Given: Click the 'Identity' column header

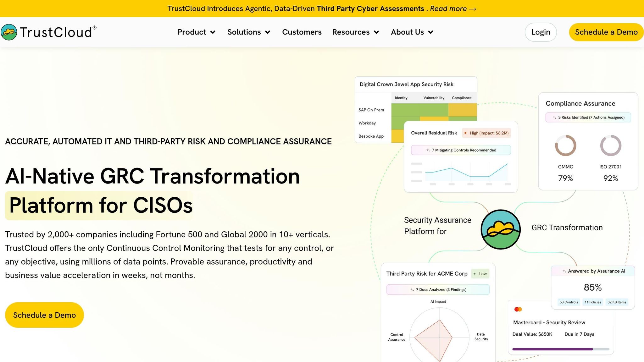Looking at the screenshot, I should pyautogui.click(x=401, y=98).
